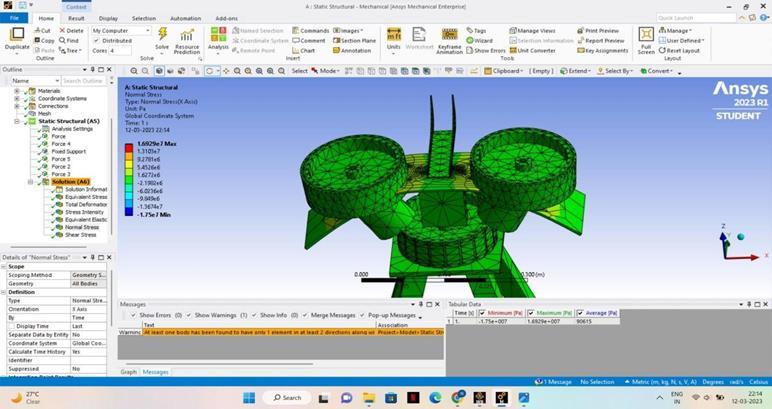Screen dimensions: 772x409
Task: Select Normal Stress in the outline tree
Action: point(82,227)
